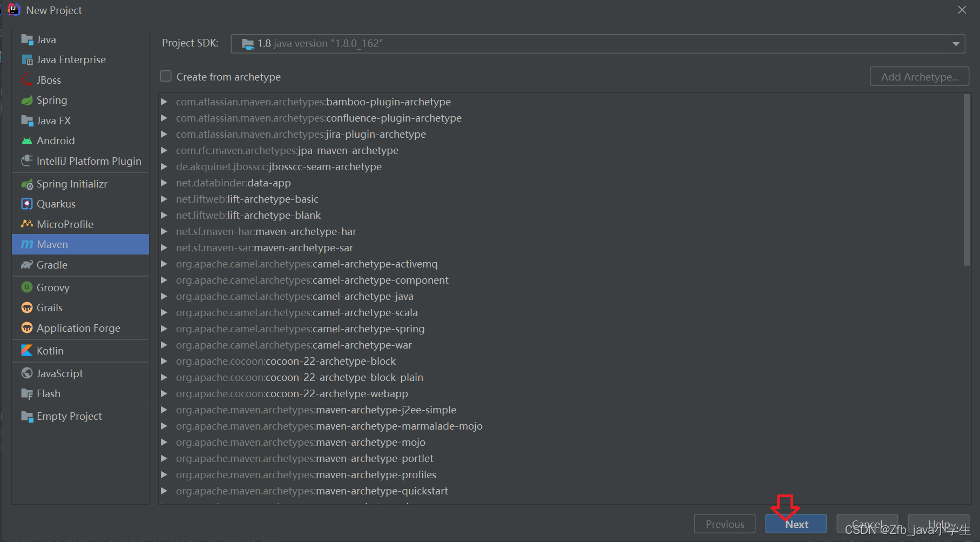Select maven-archetype-portlet row
The width and height of the screenshot is (980, 542).
click(x=560, y=458)
